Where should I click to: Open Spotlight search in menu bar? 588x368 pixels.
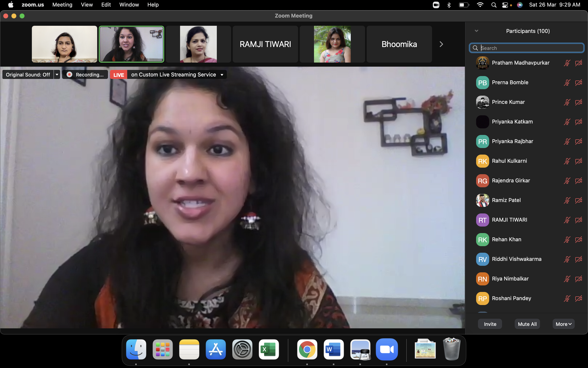(x=494, y=5)
